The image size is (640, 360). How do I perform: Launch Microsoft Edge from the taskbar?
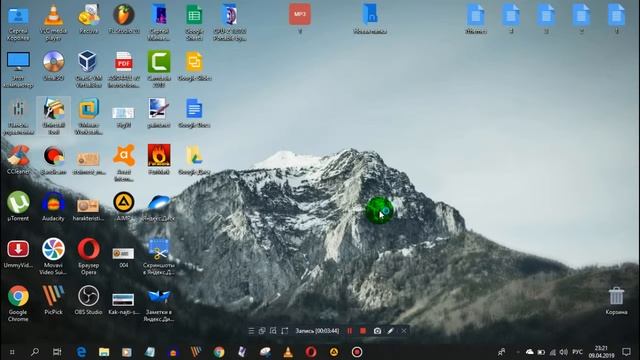(81, 352)
